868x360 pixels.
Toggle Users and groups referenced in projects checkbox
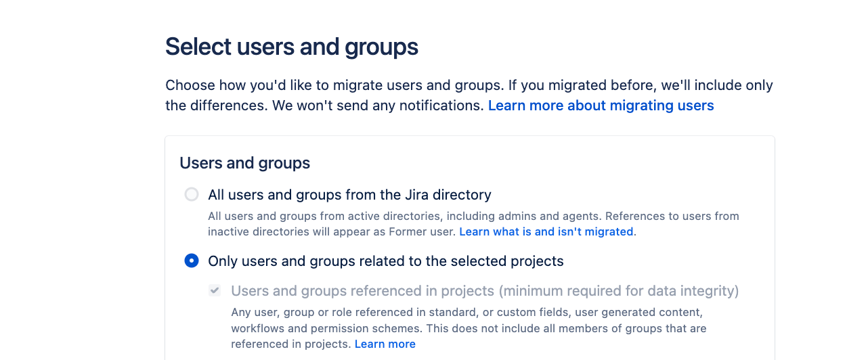(215, 291)
